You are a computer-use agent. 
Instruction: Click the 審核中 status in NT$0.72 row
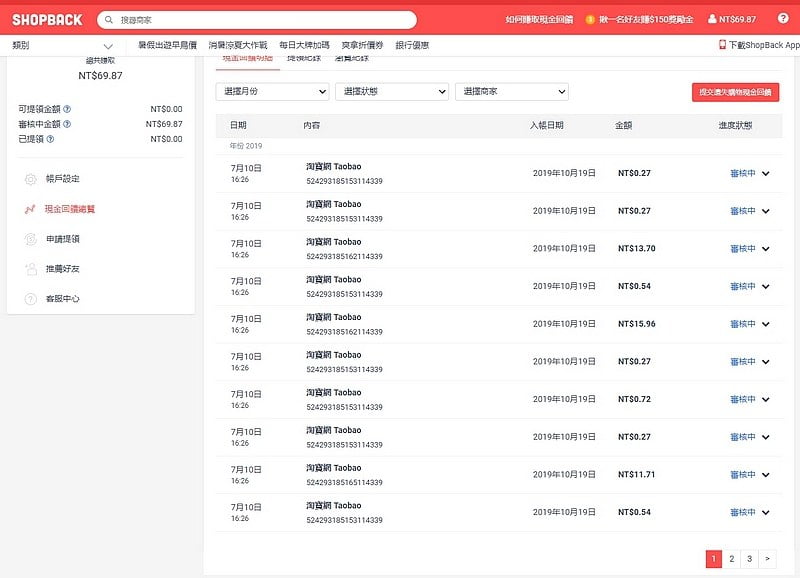tap(742, 399)
